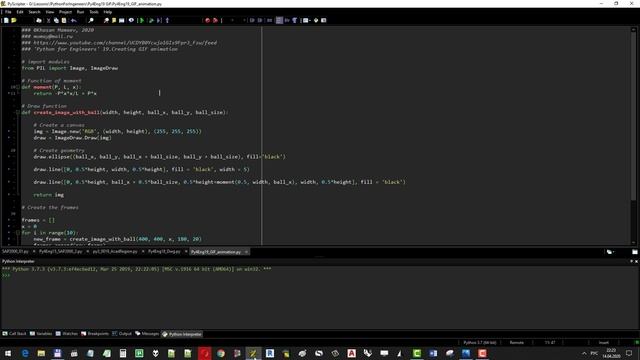This screenshot has width=640, height=360.
Task: Click the interpreter prompt input line
Action: click(x=318, y=276)
